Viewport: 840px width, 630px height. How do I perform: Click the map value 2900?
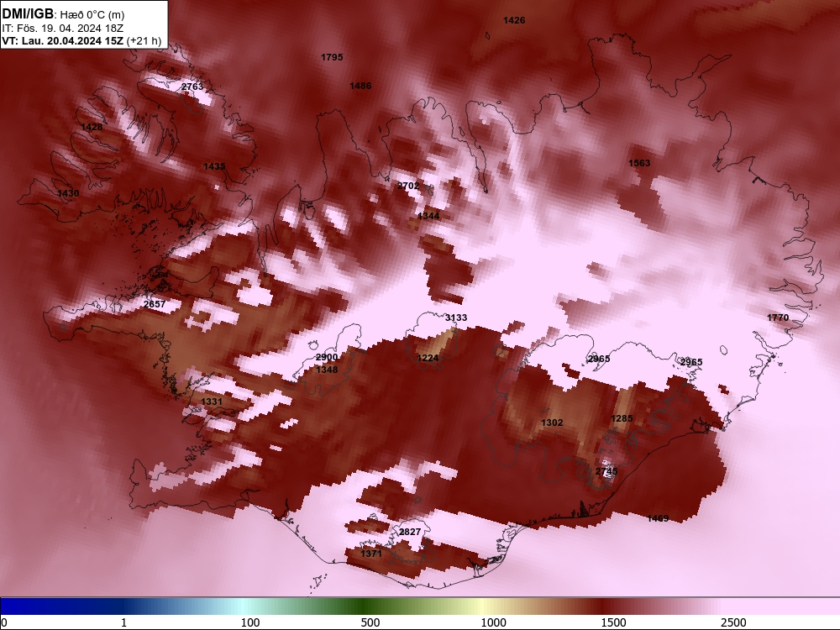coord(327,357)
